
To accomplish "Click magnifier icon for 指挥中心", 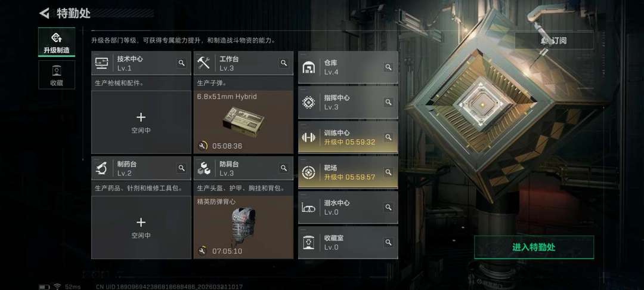I will click(x=389, y=102).
